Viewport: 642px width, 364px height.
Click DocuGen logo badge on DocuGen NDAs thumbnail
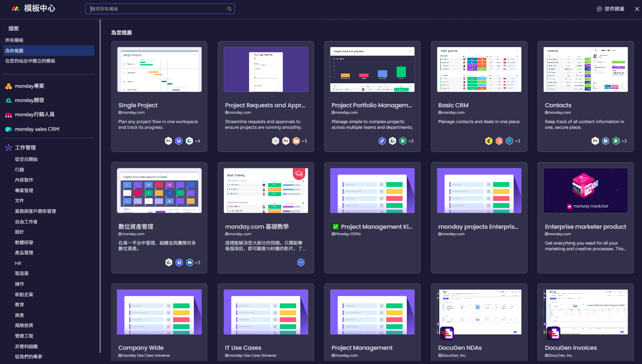pos(447,334)
